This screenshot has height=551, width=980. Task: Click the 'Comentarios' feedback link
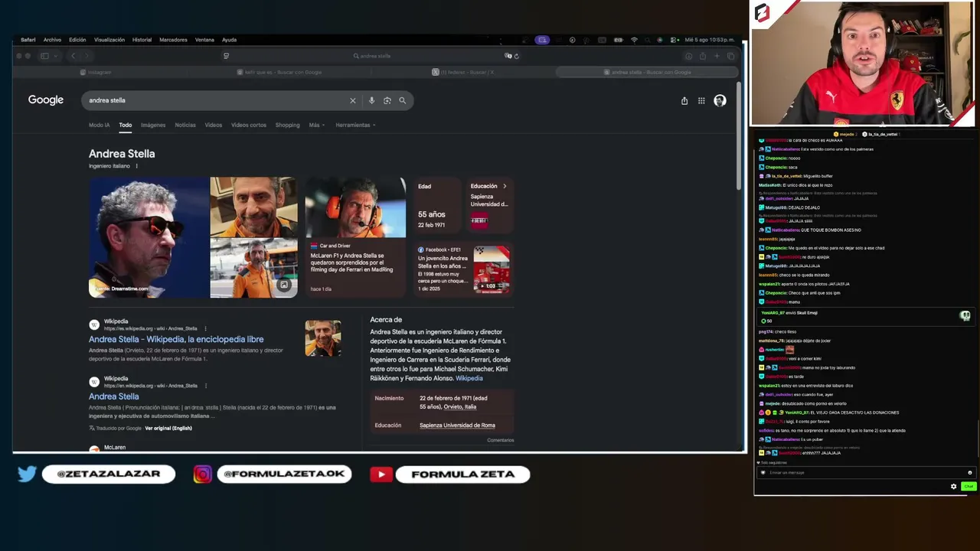pyautogui.click(x=501, y=440)
